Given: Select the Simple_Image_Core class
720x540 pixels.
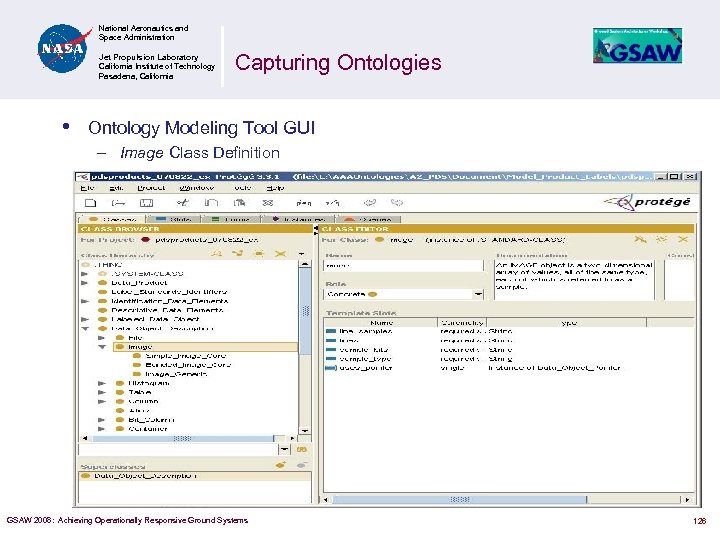Looking at the screenshot, I should pyautogui.click(x=180, y=356).
